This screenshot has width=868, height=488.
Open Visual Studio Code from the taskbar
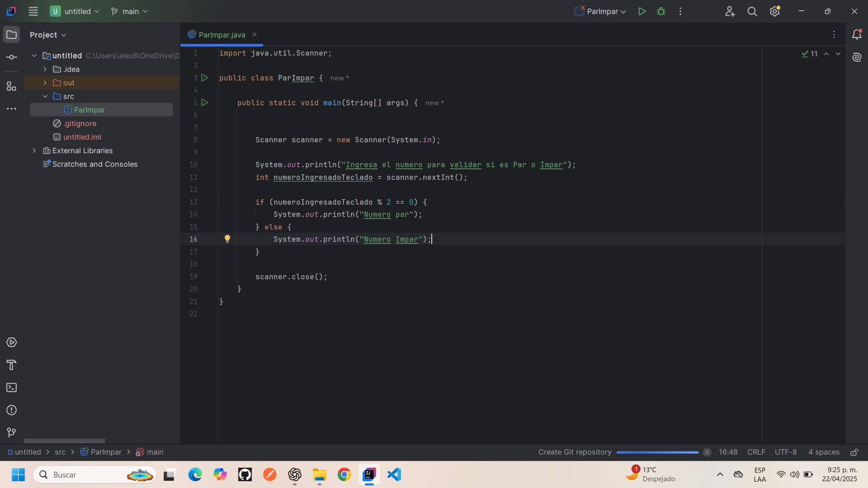coord(394,474)
